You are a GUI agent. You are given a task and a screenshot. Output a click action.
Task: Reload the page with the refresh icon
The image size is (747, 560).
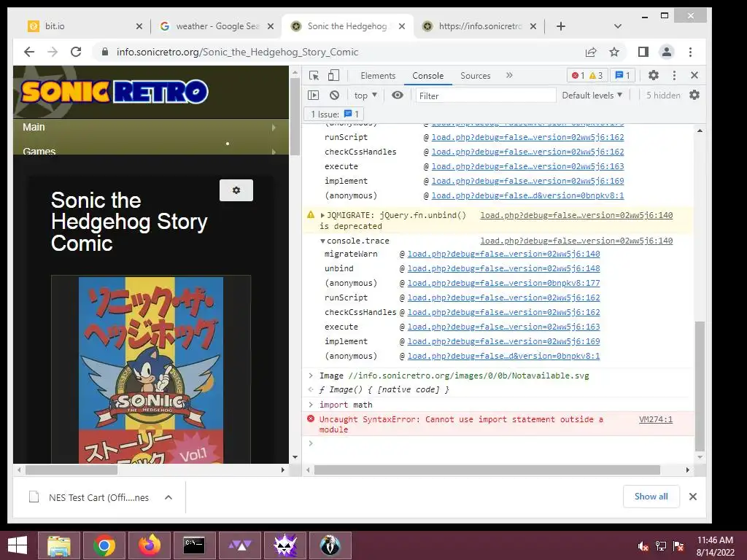click(76, 52)
